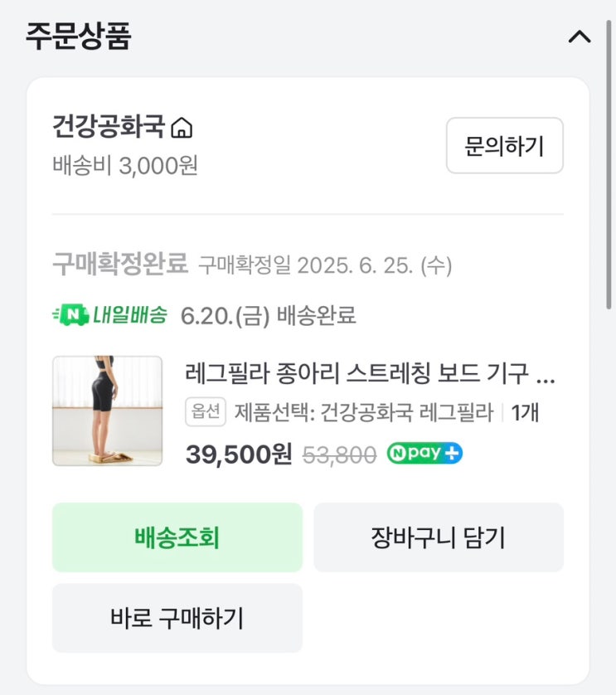Click the 39,500원 price text
Viewport: 616px width, 695px height.
tap(239, 454)
